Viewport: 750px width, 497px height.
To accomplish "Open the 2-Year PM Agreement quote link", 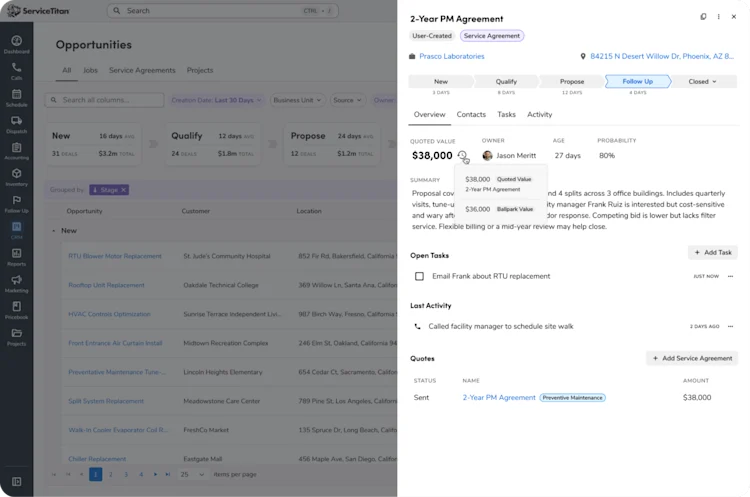I will 499,398.
